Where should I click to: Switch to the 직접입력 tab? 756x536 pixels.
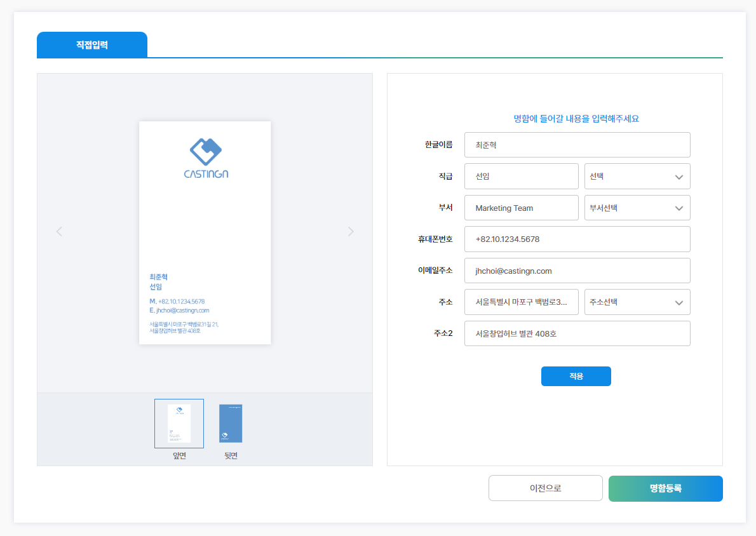(92, 45)
